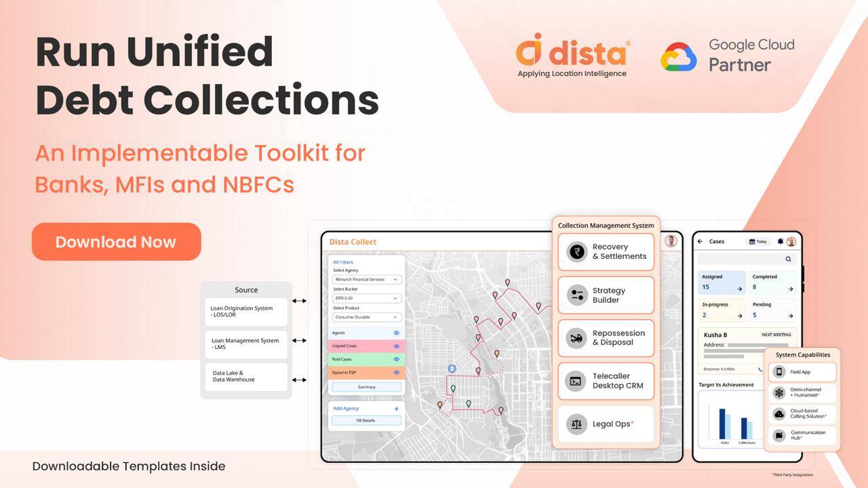The image size is (868, 488).
Task: Click the Dista logo
Action: 573,55
